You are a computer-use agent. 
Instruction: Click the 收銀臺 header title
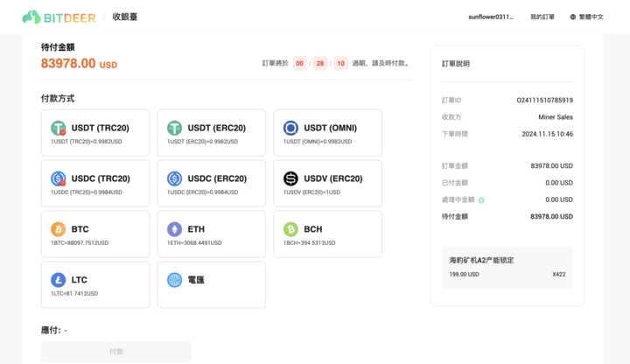pyautogui.click(x=125, y=17)
